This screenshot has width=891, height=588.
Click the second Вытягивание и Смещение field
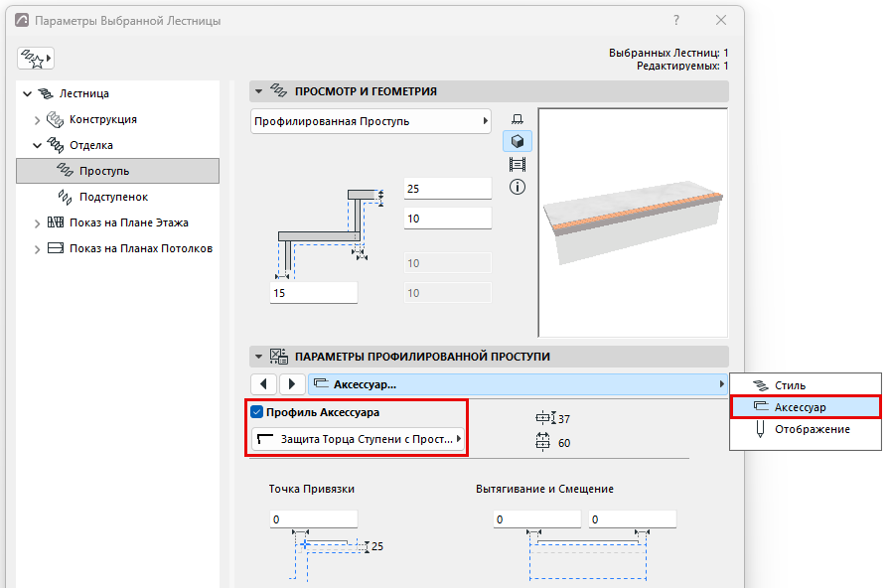click(x=633, y=519)
